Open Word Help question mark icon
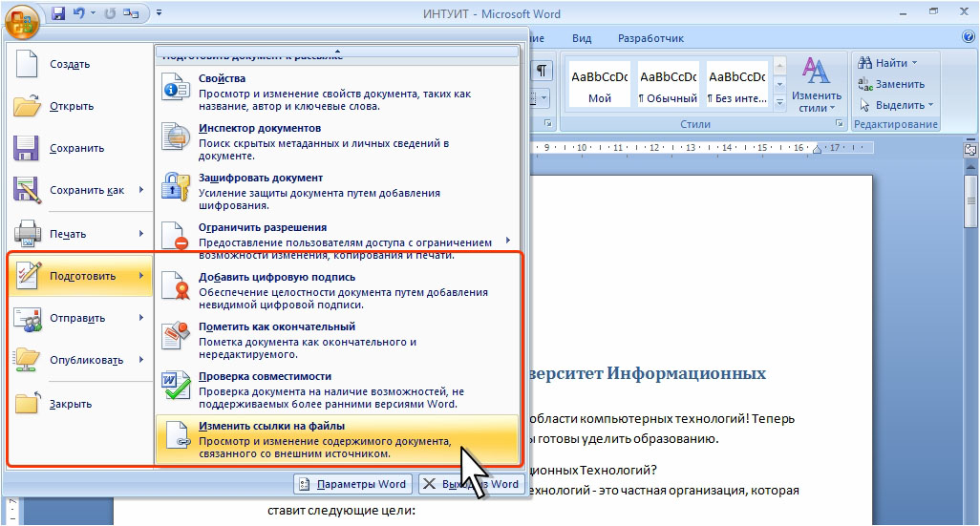 pos(969,37)
